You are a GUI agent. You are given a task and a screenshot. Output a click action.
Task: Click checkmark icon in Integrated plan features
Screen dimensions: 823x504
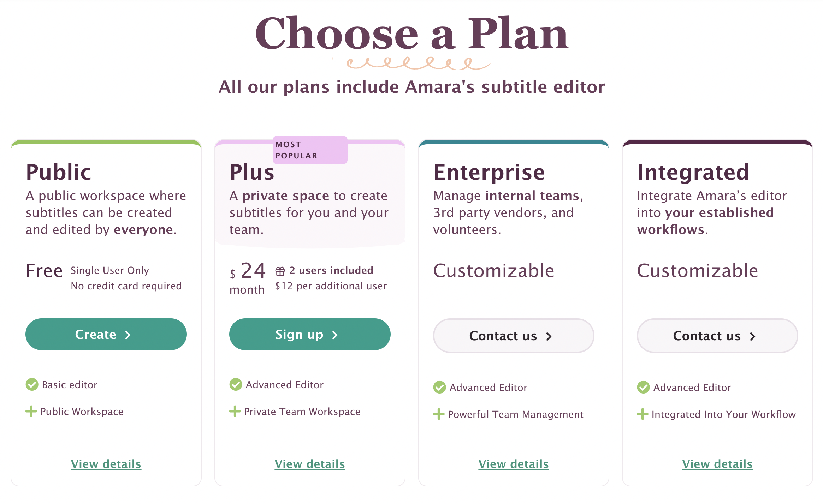pyautogui.click(x=643, y=387)
